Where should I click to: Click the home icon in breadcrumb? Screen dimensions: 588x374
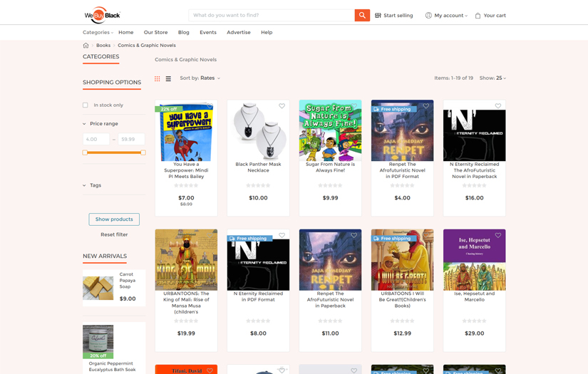(x=86, y=46)
